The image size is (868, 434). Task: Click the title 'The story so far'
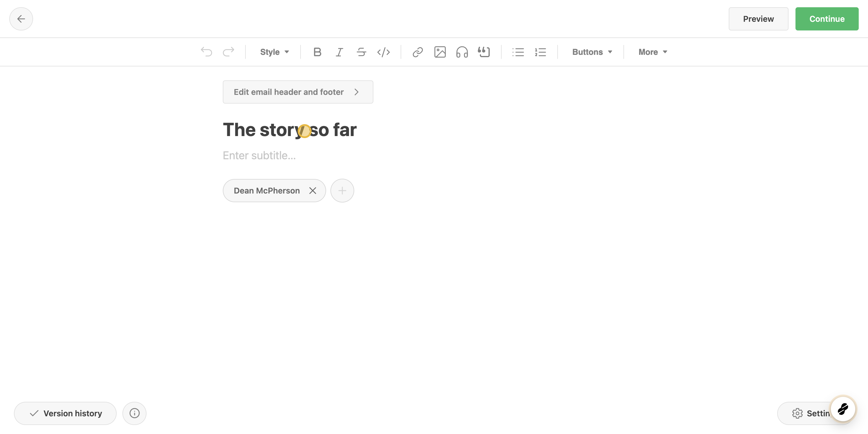pyautogui.click(x=290, y=130)
